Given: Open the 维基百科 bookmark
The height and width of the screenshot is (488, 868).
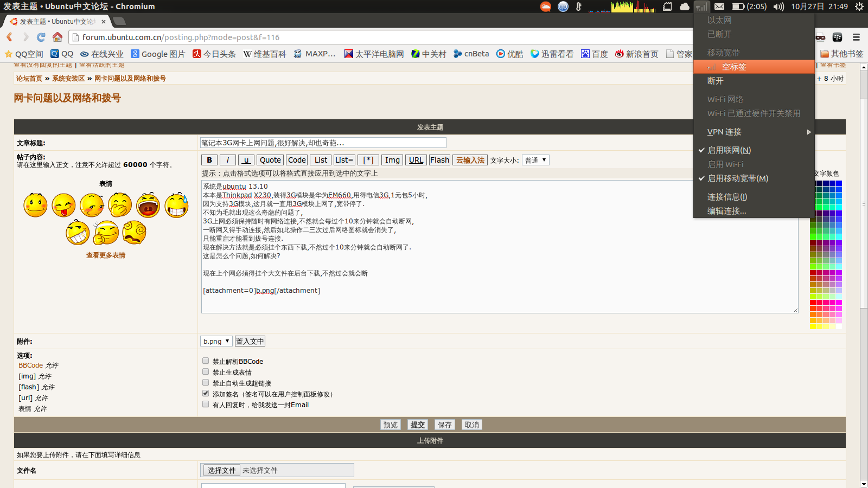Looking at the screenshot, I should click(x=264, y=54).
